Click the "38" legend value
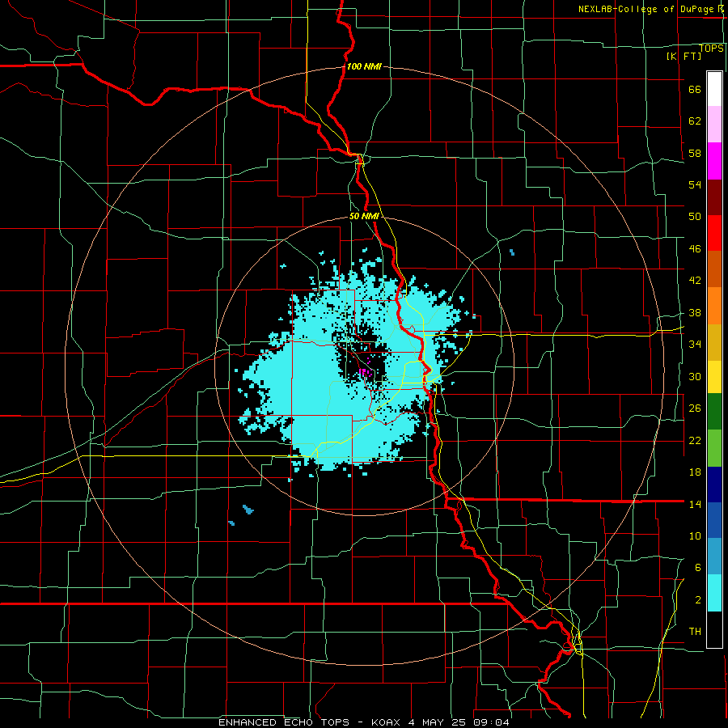 (x=695, y=313)
